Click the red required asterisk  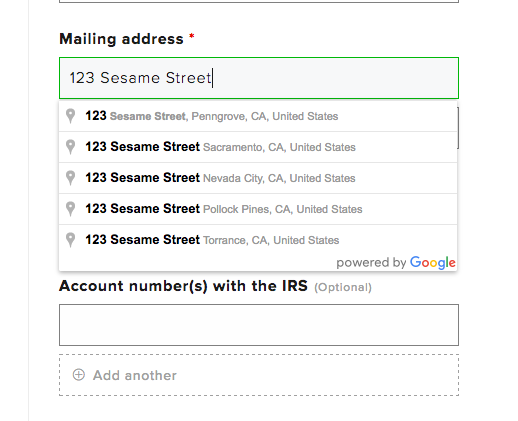click(x=192, y=36)
